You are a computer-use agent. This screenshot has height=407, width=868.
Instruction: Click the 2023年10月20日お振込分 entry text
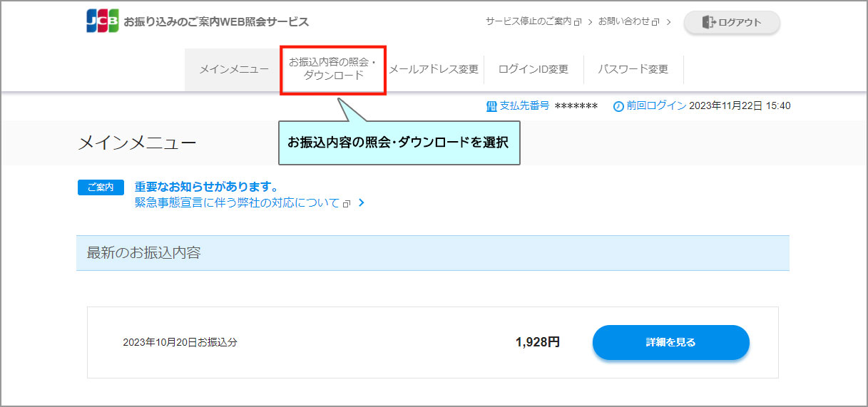(180, 342)
